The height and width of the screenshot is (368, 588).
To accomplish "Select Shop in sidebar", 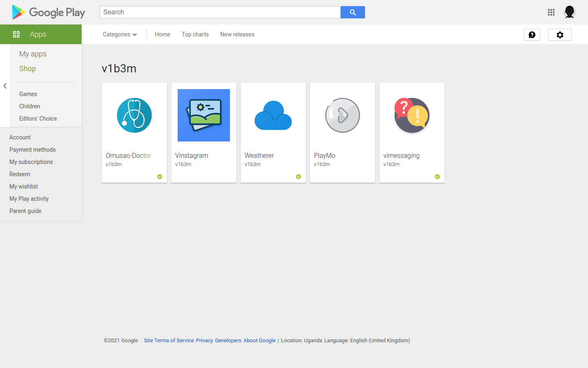I will 27,69.
